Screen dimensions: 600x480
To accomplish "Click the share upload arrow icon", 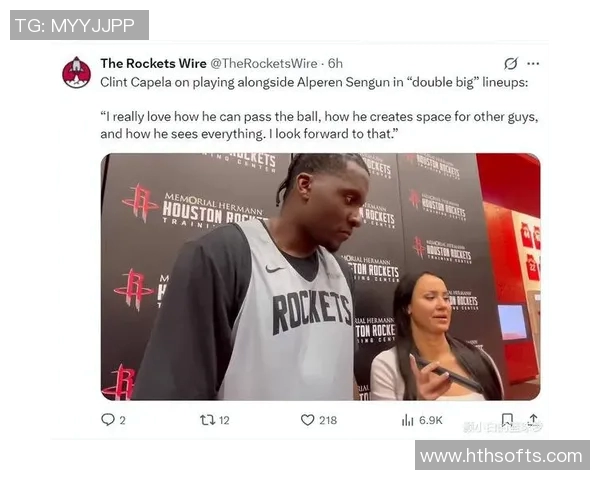I will [533, 420].
